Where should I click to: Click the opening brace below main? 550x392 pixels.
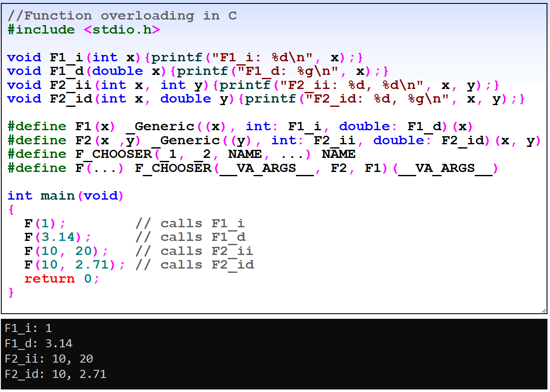point(11,209)
